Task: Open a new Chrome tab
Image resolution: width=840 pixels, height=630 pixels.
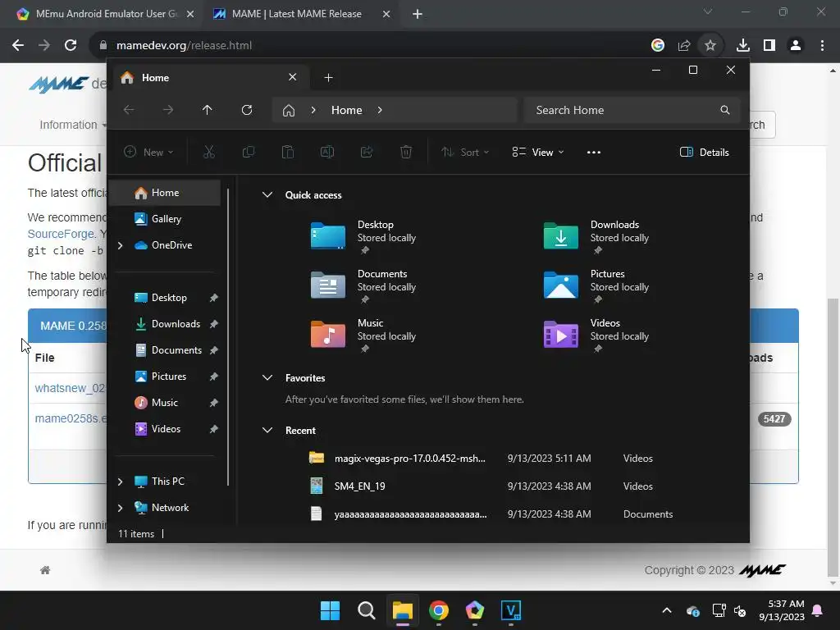Action: tap(418, 14)
